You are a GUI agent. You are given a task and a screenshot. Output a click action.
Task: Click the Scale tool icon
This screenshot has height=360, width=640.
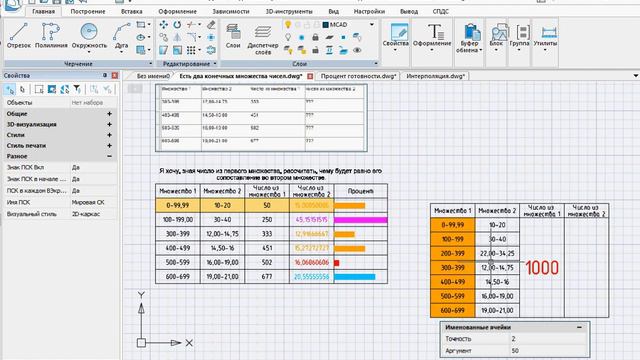(x=177, y=50)
